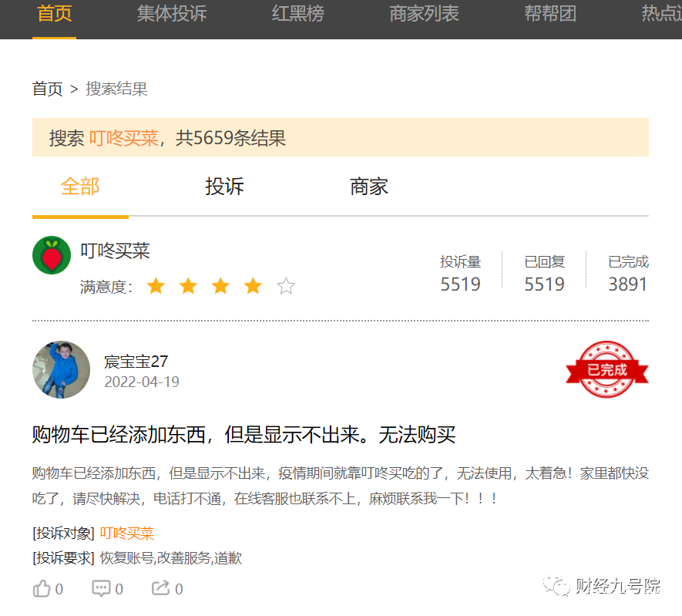Open user 宸宝宝27's avatar photo

pyautogui.click(x=62, y=369)
